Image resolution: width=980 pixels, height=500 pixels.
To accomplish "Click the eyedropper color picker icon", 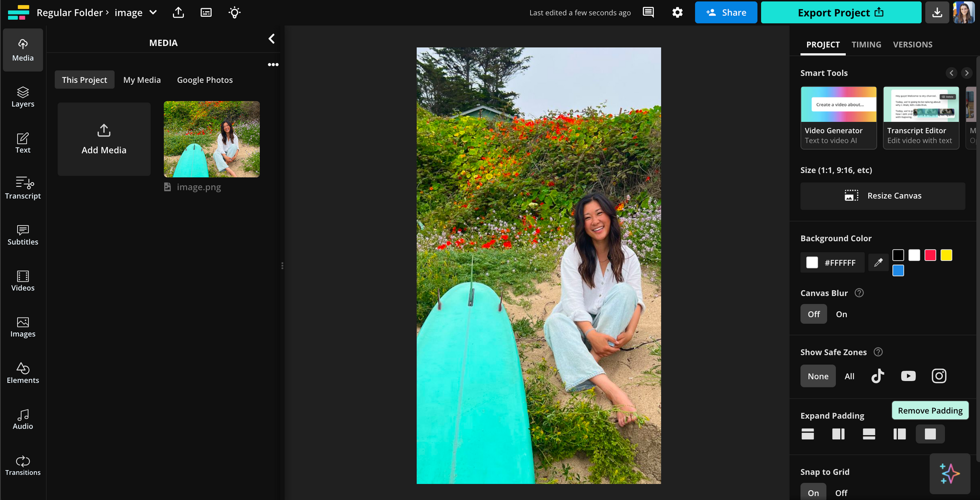I will (x=878, y=263).
